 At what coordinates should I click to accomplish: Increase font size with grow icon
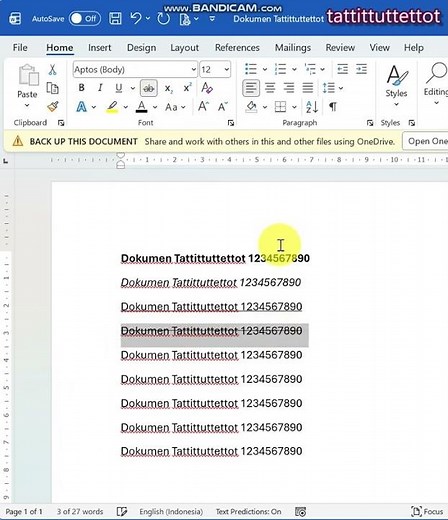203,107
